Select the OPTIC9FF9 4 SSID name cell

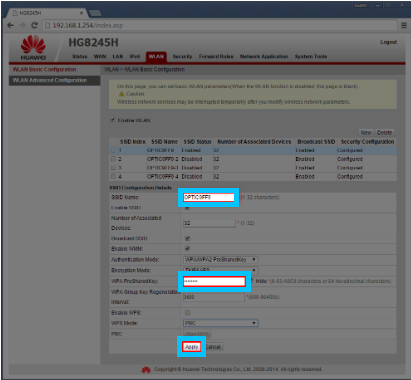(163, 177)
